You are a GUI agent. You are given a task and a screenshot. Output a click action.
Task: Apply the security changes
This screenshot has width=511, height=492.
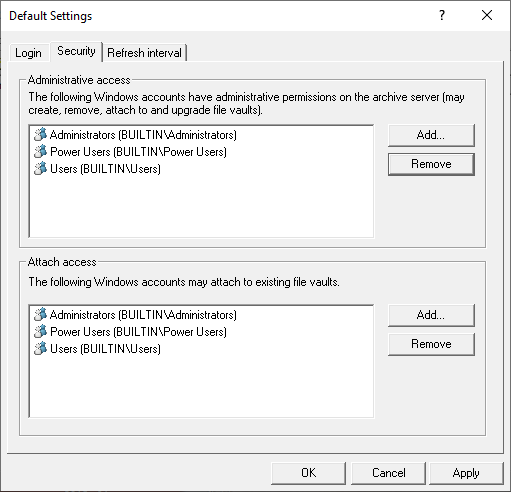pyautogui.click(x=466, y=473)
